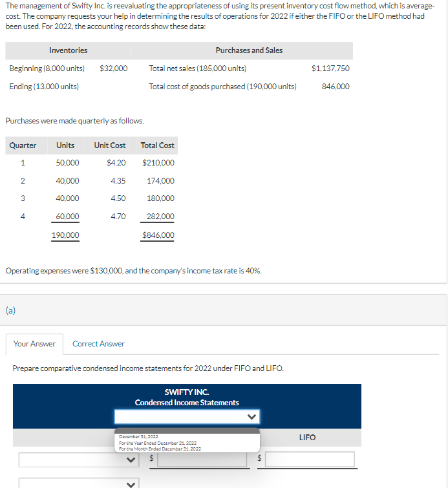Click the '$210,000' total cost cell
448x488 pixels.
tap(158, 163)
